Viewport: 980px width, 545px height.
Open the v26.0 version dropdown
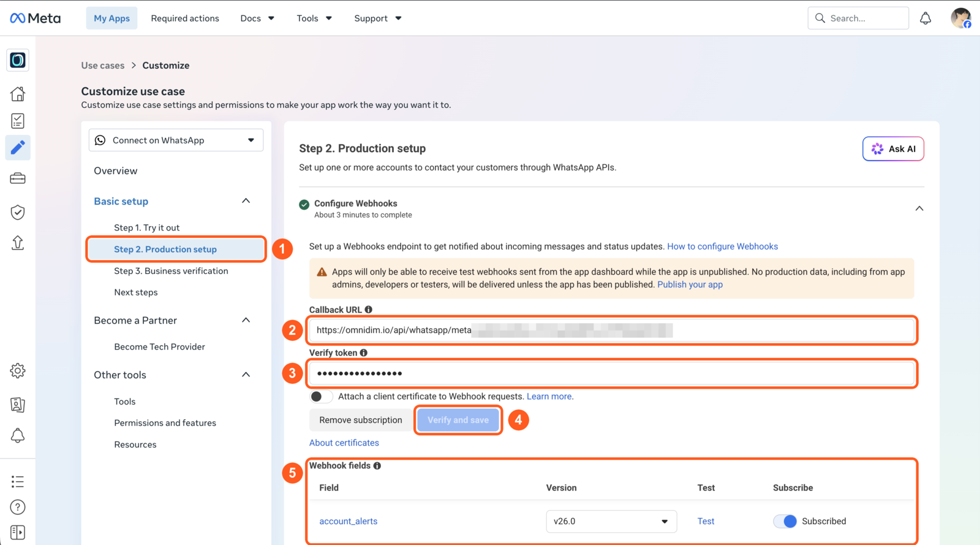click(611, 521)
